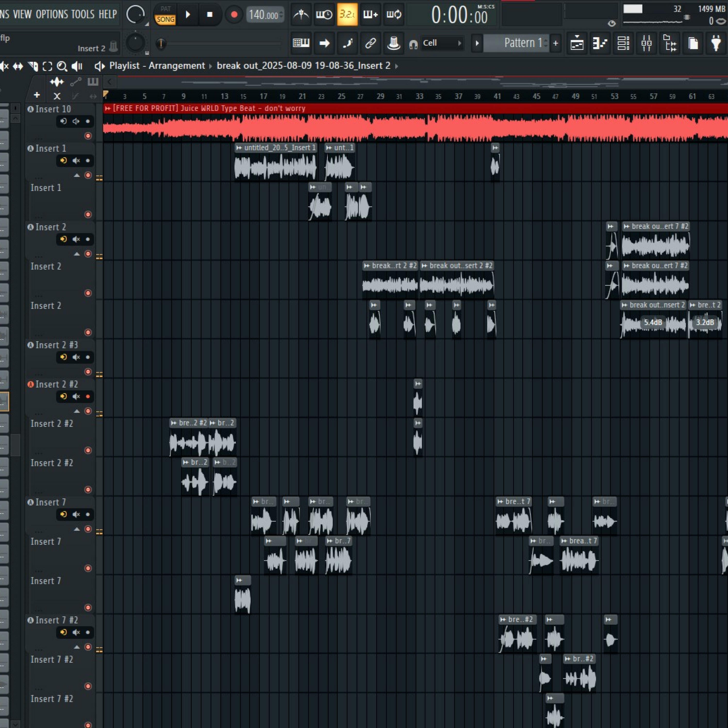Mute the Insert 10 track

(x=76, y=121)
